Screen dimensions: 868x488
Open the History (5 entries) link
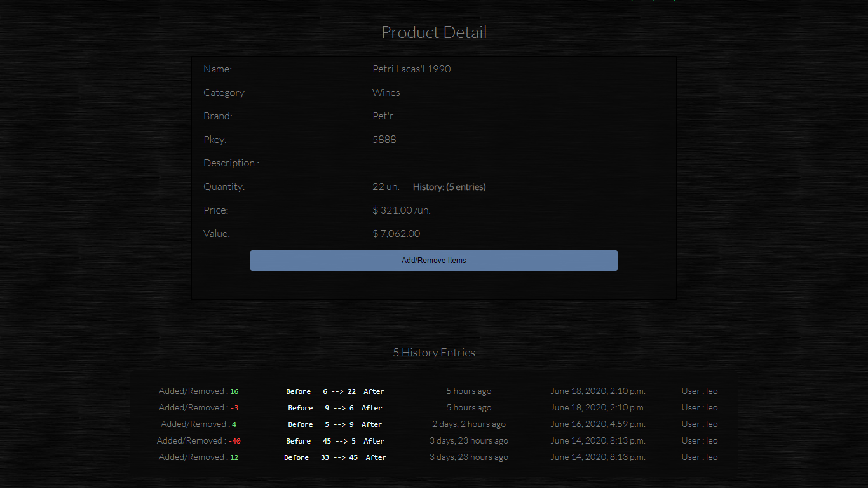point(449,187)
